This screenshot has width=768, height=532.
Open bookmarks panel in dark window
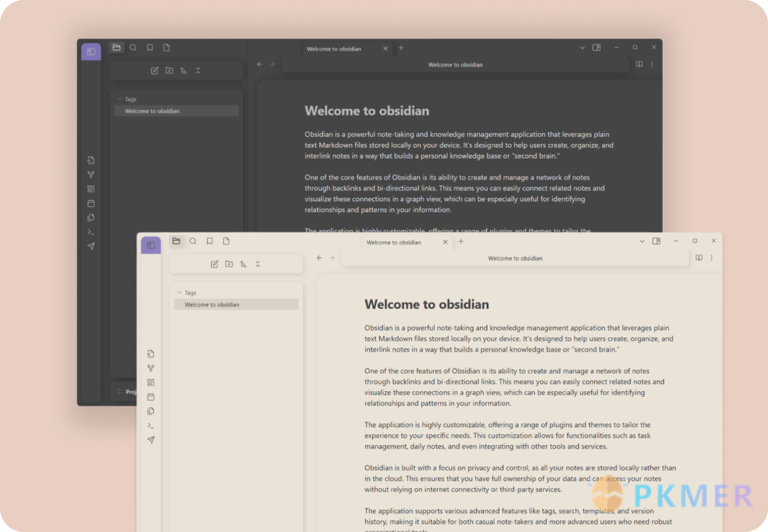click(150, 48)
